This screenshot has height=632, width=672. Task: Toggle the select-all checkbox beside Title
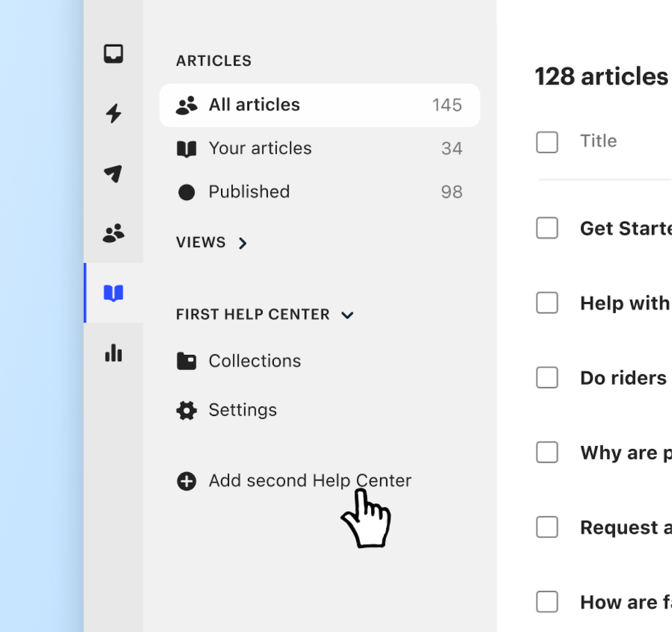pyautogui.click(x=547, y=142)
